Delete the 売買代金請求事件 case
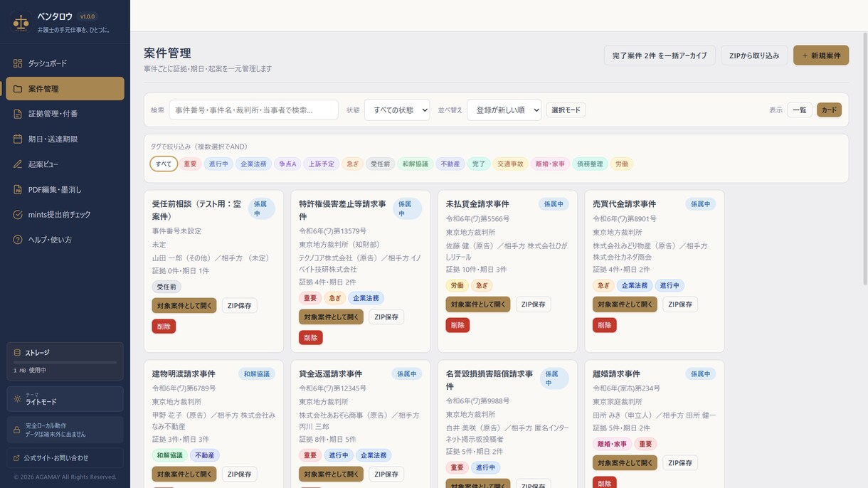This screenshot has width=868, height=488. (604, 325)
